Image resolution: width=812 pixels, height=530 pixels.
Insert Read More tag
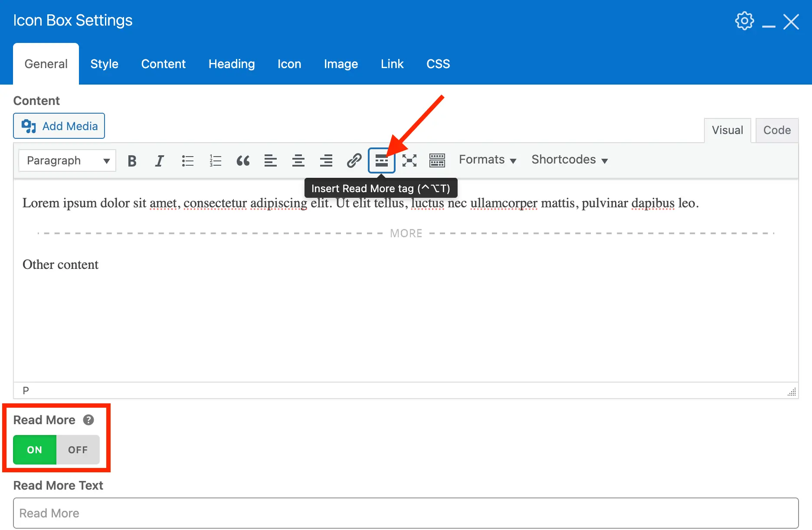click(x=381, y=161)
